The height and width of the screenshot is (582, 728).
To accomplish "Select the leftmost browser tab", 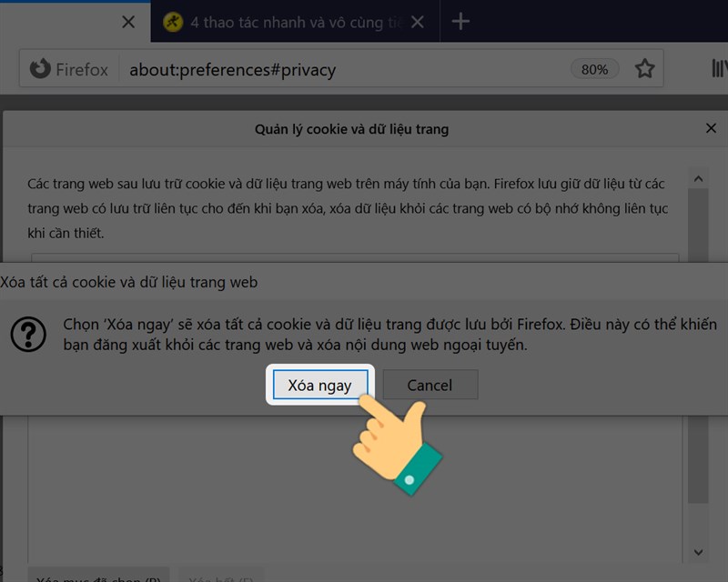I will point(64,22).
